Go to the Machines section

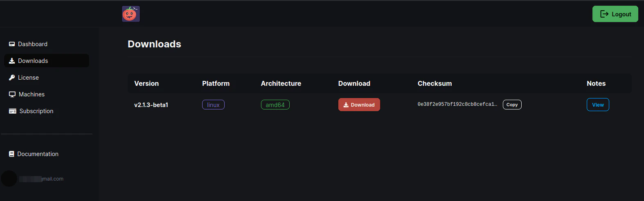click(47, 94)
